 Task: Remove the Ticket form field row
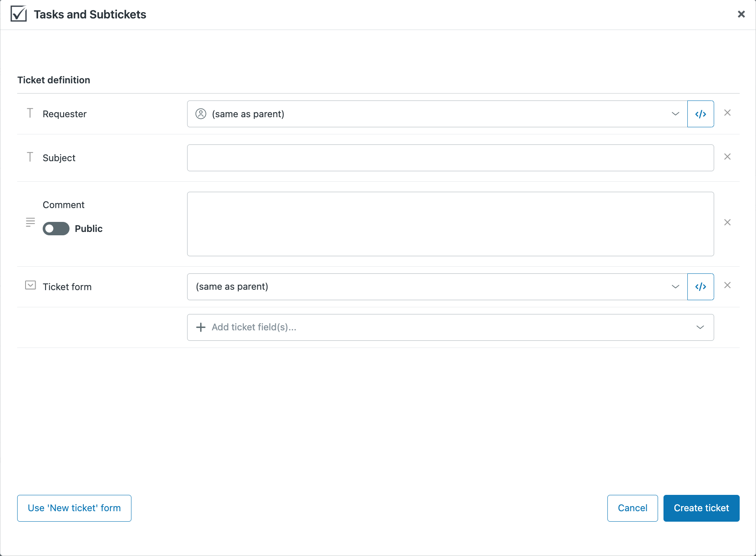(x=728, y=285)
